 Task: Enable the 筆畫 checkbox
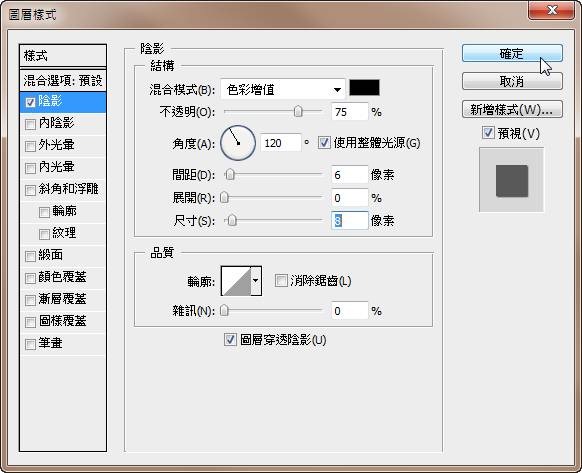point(30,344)
